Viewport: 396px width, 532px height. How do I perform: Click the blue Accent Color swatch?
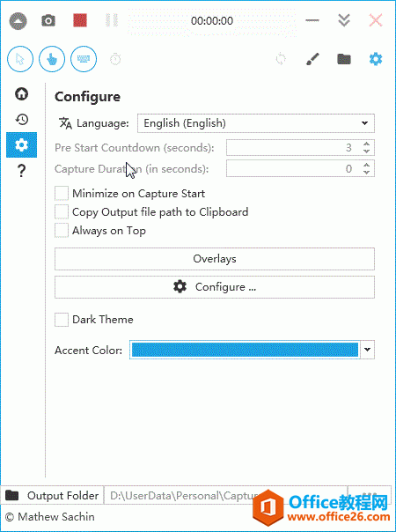click(245, 350)
